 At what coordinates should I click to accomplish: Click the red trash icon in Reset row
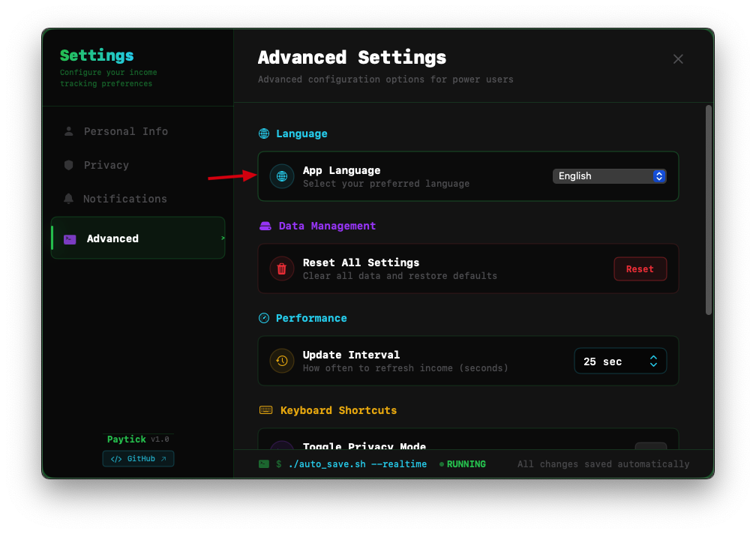pos(281,268)
